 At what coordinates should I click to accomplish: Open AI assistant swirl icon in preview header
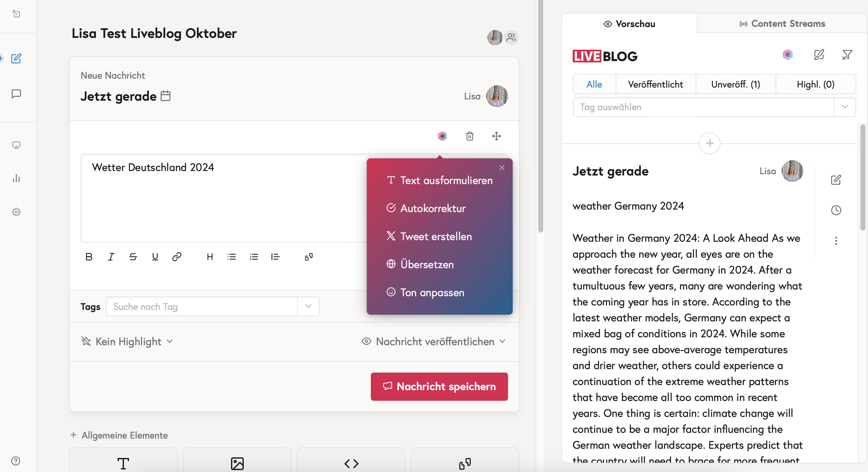[x=787, y=54]
